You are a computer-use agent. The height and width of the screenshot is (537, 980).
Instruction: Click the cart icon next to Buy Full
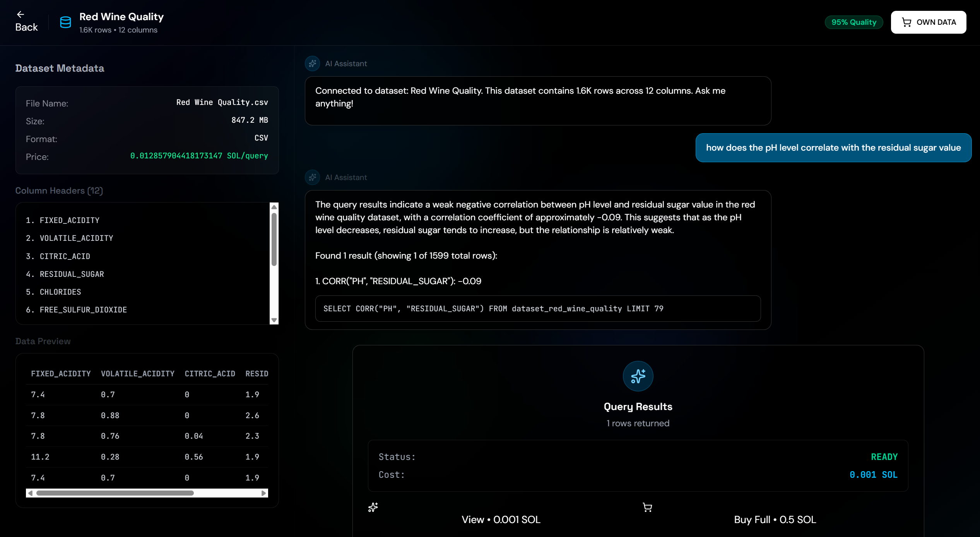(x=647, y=507)
